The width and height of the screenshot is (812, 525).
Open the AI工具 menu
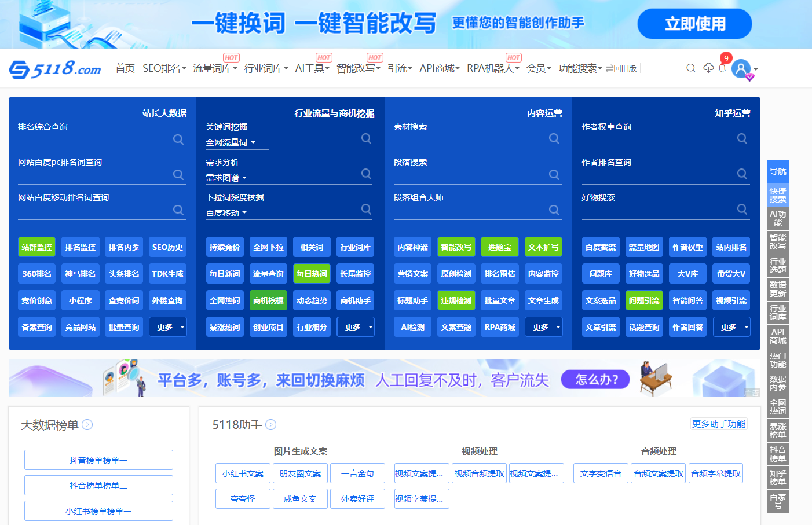[x=312, y=68]
